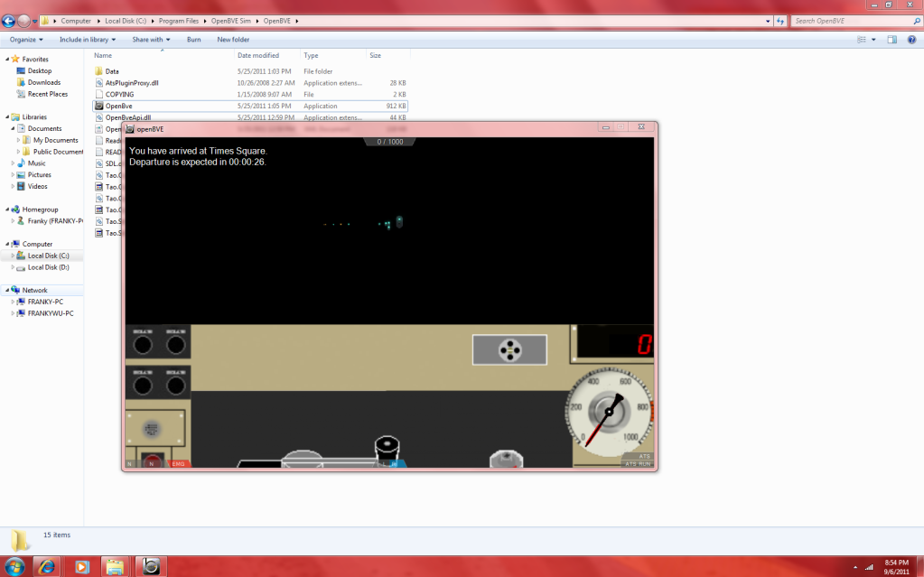Open the Include in library dropdown
924x577 pixels.
[88, 40]
